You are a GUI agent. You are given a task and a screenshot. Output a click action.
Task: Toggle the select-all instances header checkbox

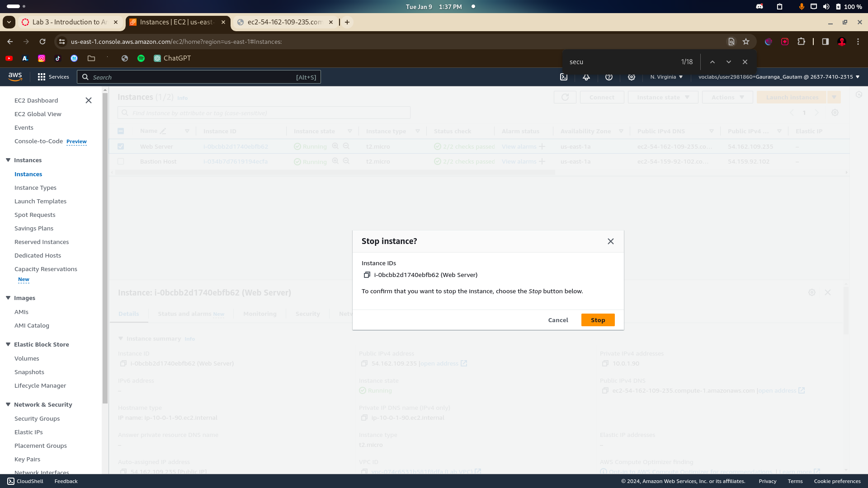(x=121, y=131)
